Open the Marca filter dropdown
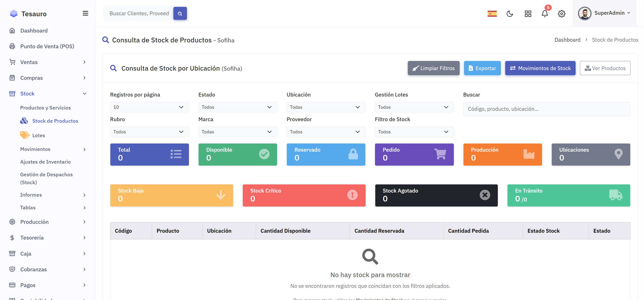Image resolution: width=644 pixels, height=300 pixels. click(x=238, y=132)
